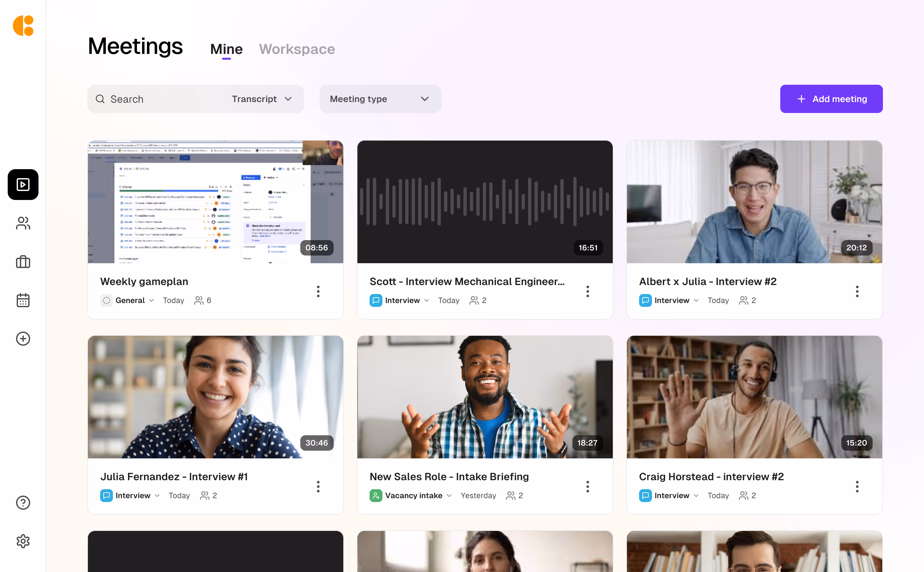Open the Meeting type filter dropdown
Image resolution: width=924 pixels, height=572 pixels.
(x=380, y=99)
